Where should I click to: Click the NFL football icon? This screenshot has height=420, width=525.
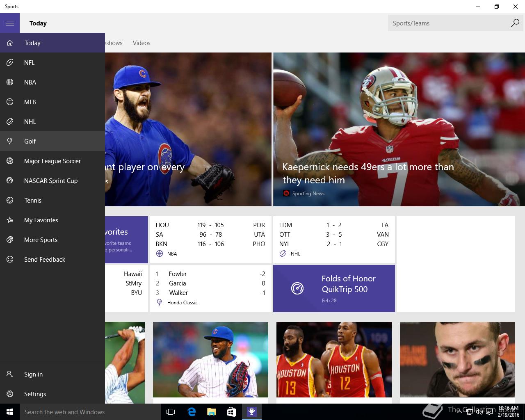pos(10,62)
